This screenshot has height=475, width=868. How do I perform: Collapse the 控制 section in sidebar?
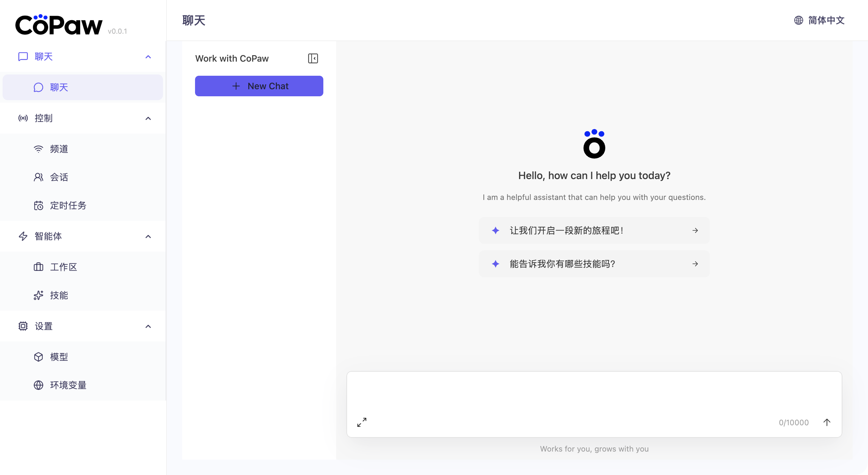148,118
